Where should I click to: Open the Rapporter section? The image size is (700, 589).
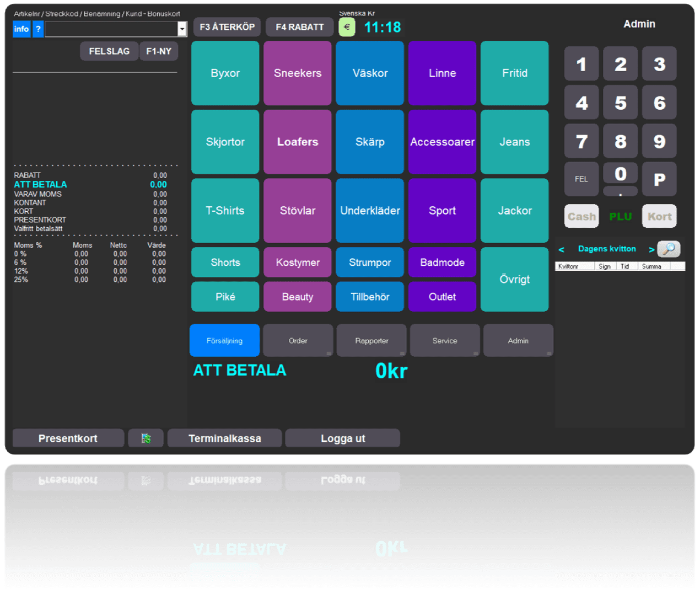(371, 340)
